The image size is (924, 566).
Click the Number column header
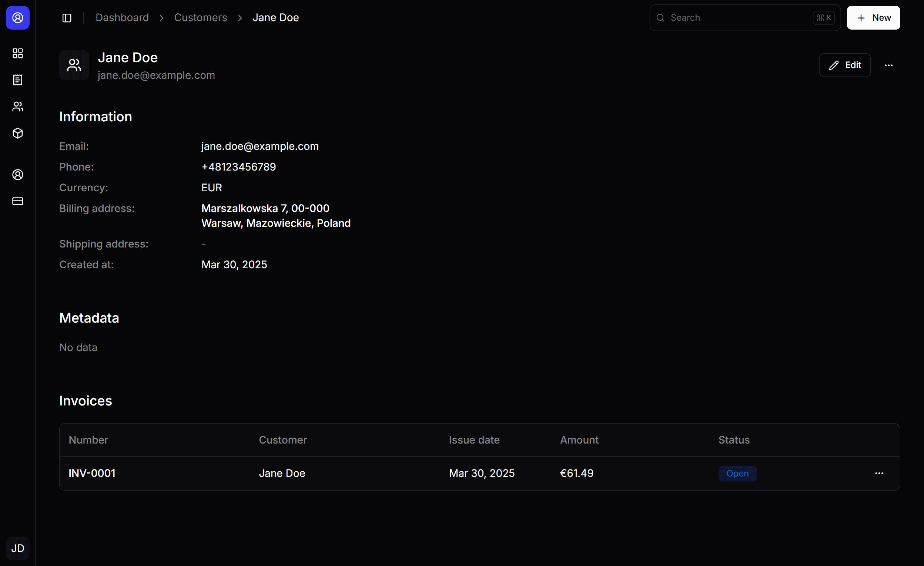[x=88, y=440]
